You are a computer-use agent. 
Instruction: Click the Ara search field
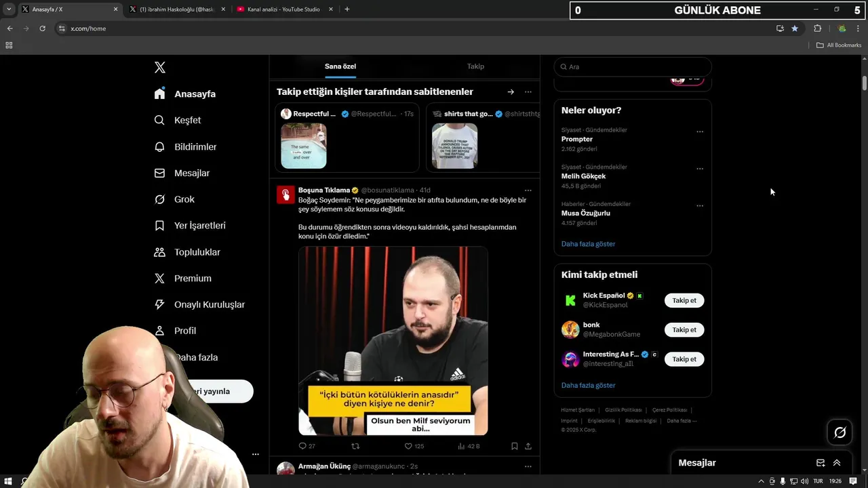tap(633, 66)
